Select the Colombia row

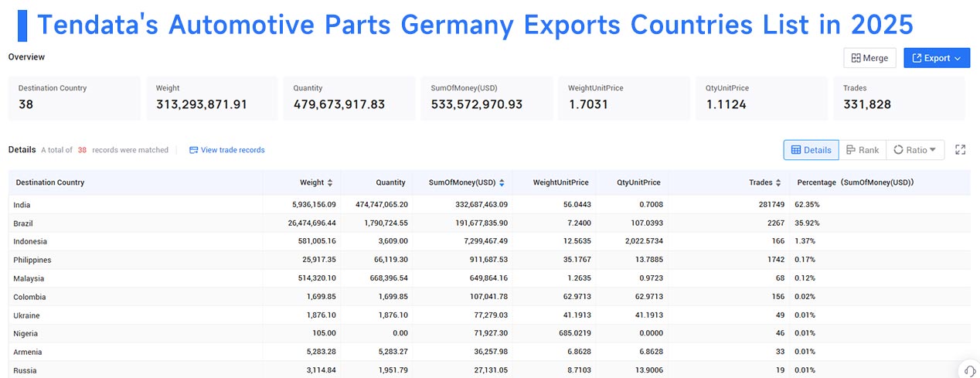tap(489, 297)
